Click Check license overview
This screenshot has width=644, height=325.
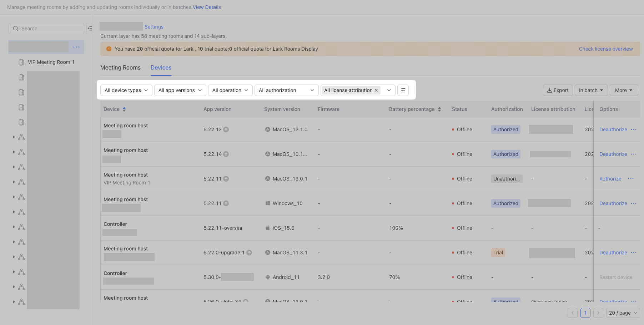[606, 49]
